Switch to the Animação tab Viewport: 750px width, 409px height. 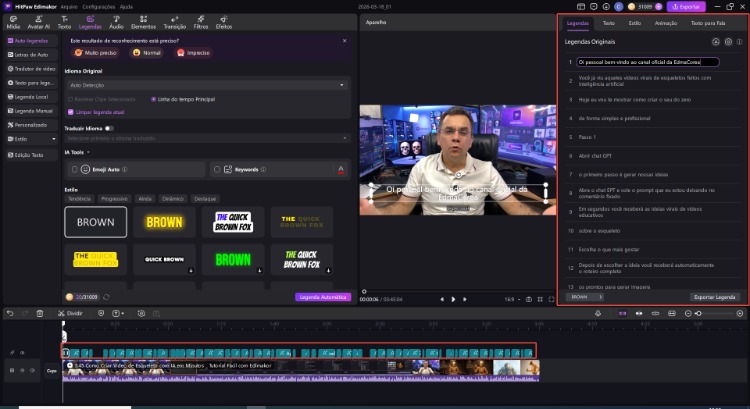[x=665, y=22]
